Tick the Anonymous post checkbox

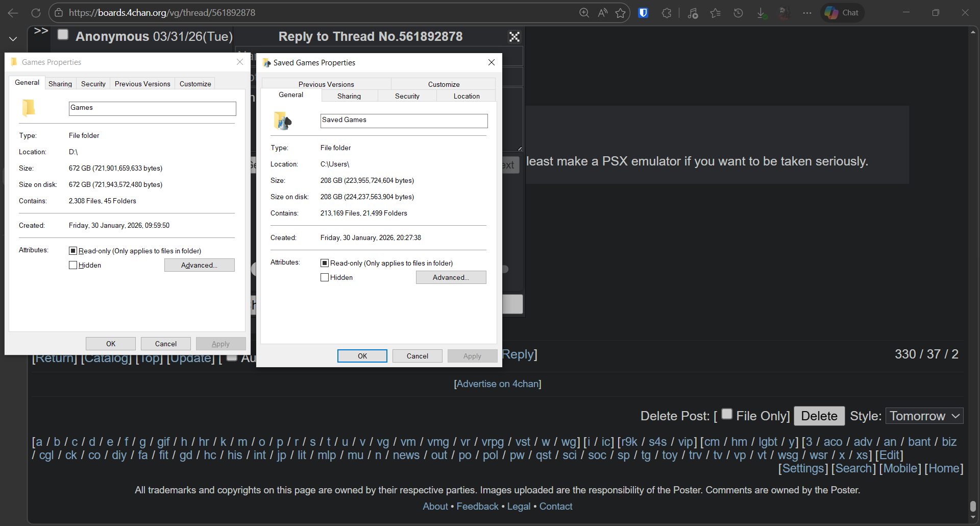click(63, 35)
